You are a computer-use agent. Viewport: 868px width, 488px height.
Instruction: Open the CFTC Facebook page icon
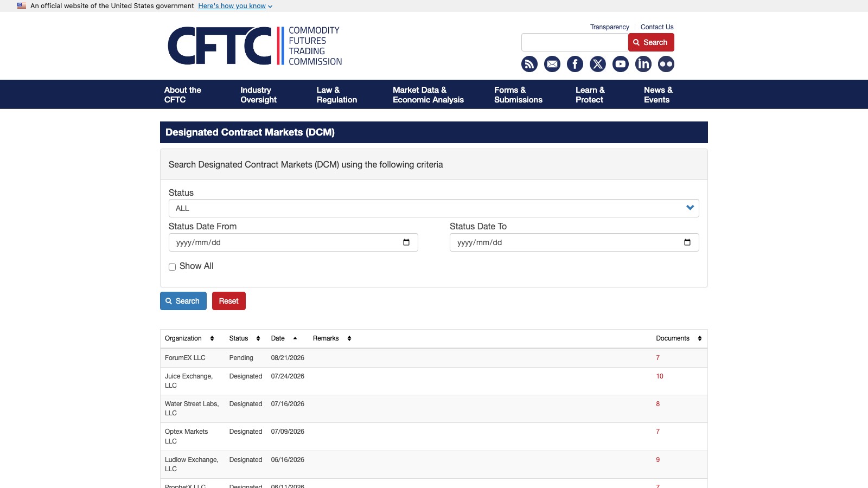[x=575, y=64]
